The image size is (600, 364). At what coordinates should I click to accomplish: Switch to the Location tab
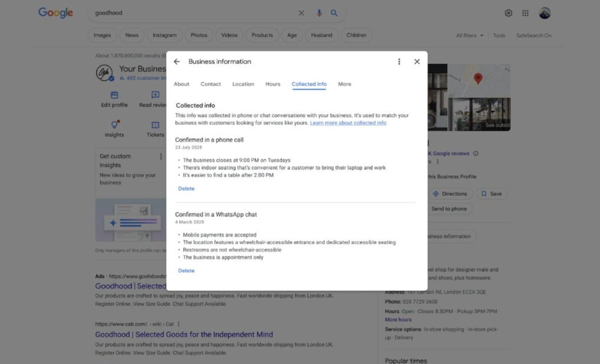243,84
